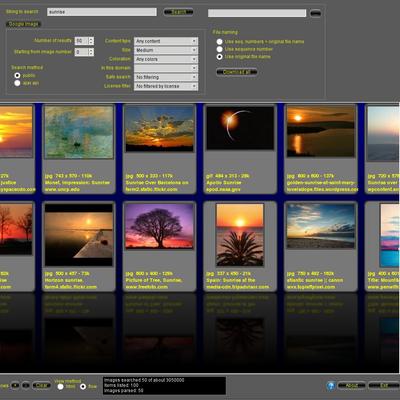Viewport: 400px width, 400px height.
Task: Select the public search method radio button
Action: point(17,76)
